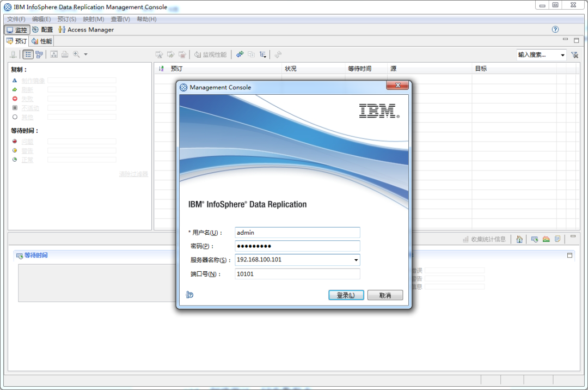Click the 不活动 inactive filter link
The image size is (588, 390).
(30, 108)
